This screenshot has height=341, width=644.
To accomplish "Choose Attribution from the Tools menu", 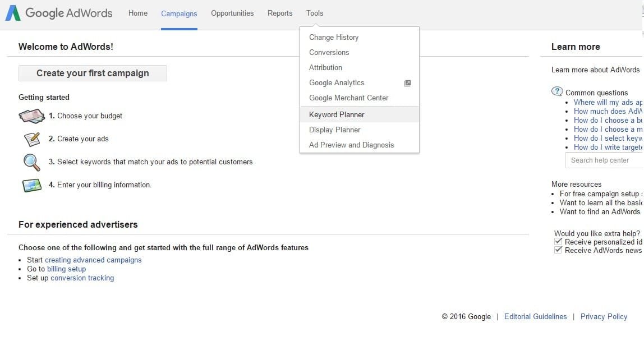I will tap(360, 68).
